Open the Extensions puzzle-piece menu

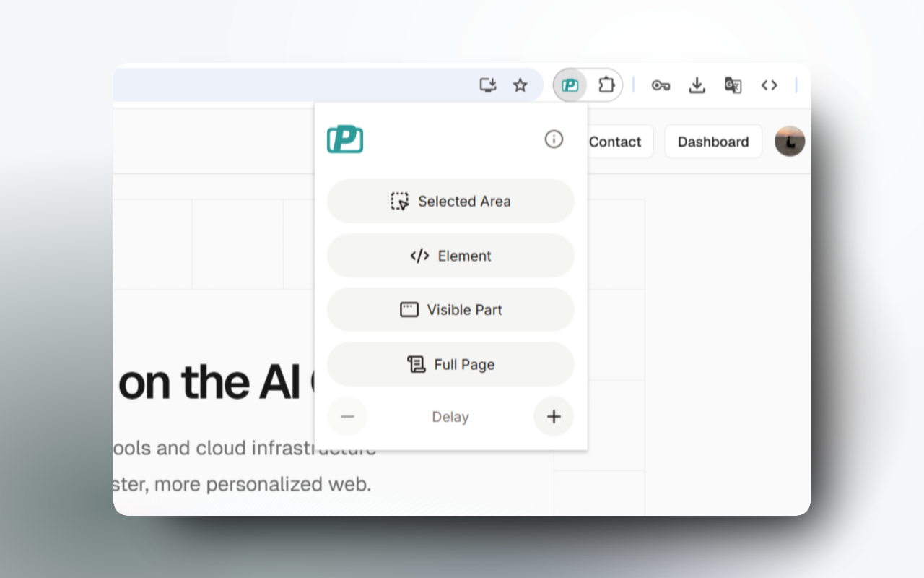pos(606,85)
